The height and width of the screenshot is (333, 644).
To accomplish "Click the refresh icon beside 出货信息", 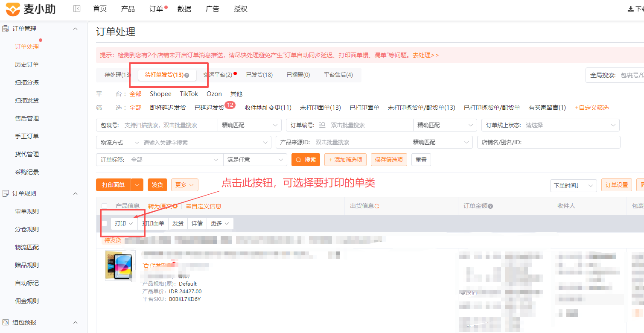I will click(x=377, y=206).
